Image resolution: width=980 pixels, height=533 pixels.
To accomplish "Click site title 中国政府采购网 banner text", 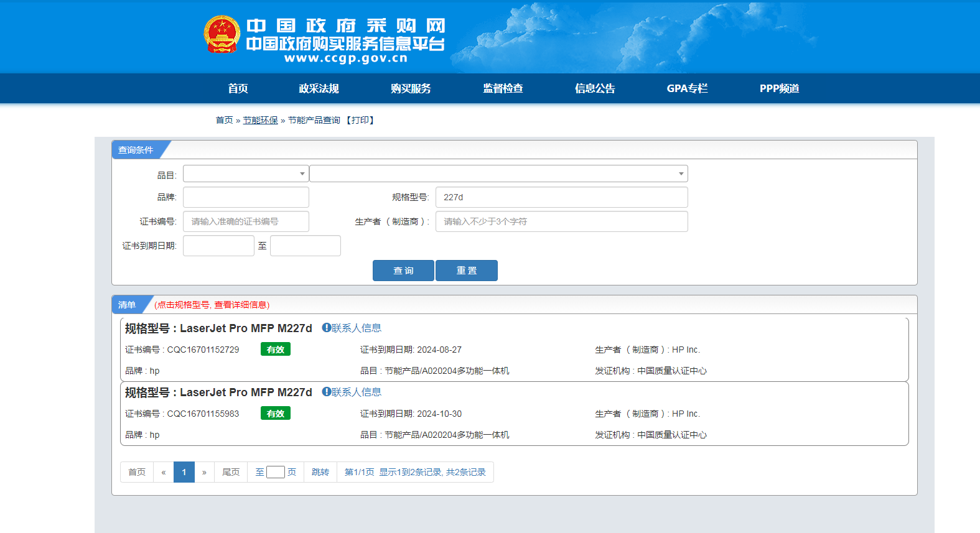I will click(346, 25).
